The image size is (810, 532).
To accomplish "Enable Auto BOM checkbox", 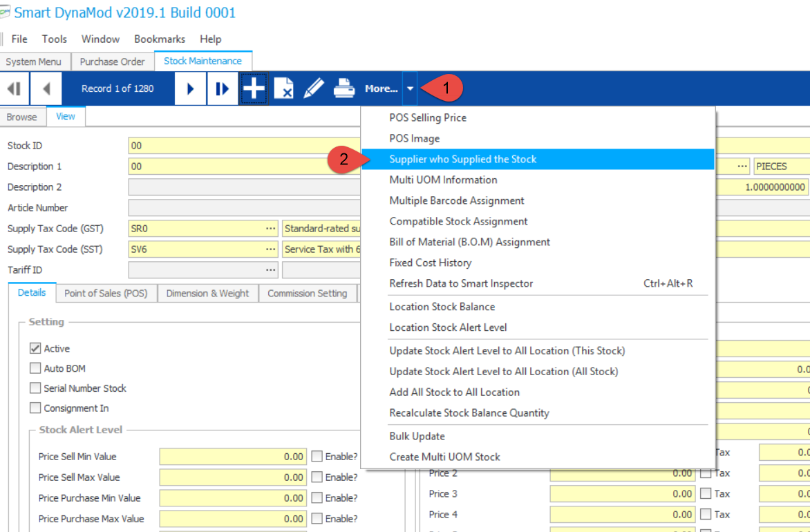I will coord(35,368).
